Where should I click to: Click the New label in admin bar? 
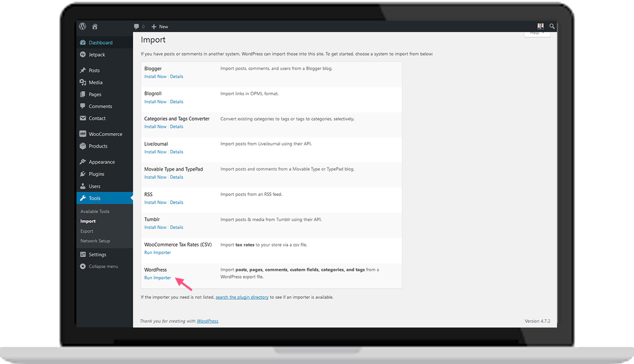pyautogui.click(x=164, y=27)
